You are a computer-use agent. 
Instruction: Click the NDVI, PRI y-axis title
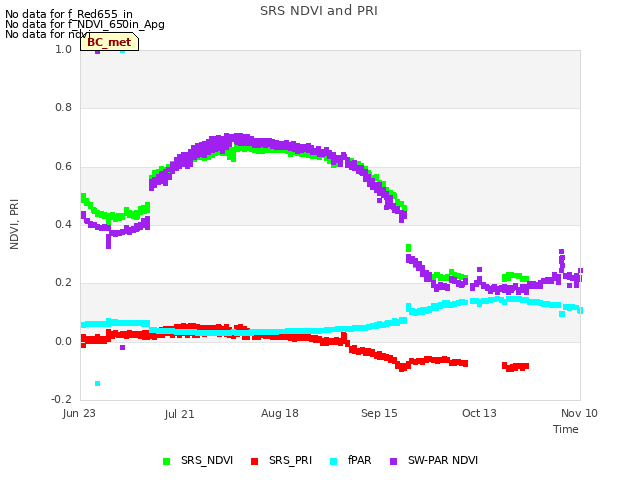tap(14, 224)
